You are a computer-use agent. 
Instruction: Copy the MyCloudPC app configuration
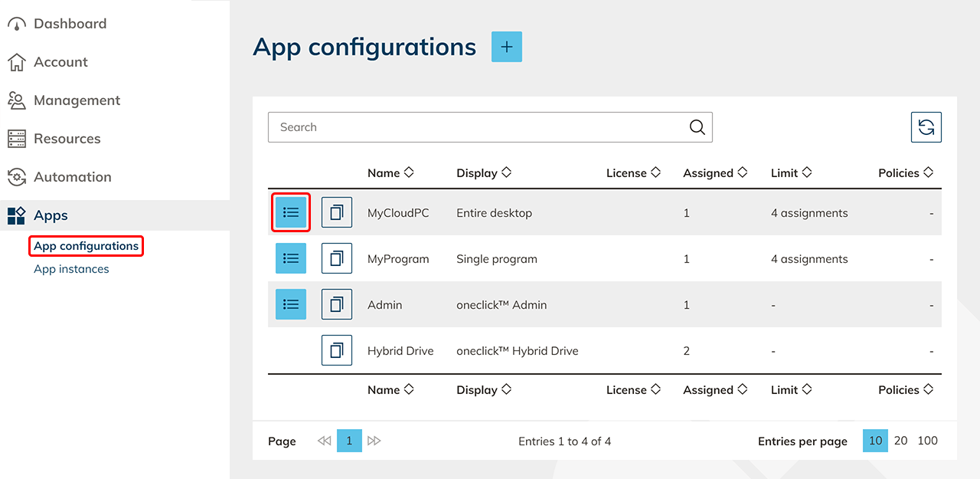(337, 212)
